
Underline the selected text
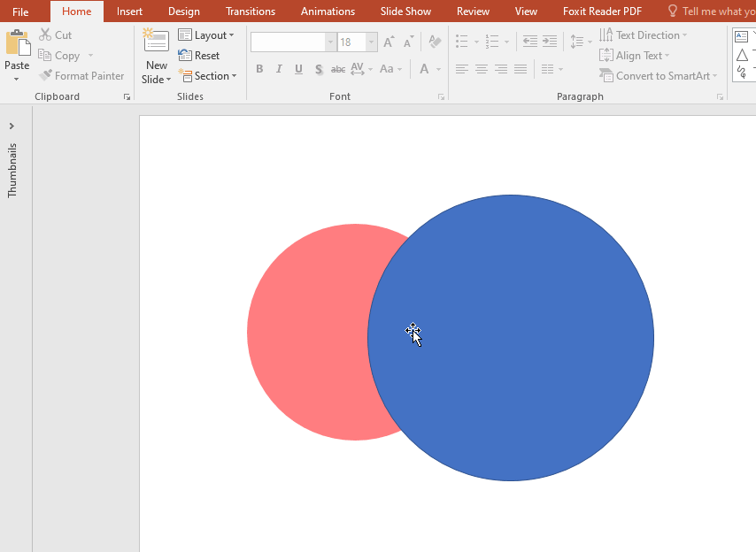click(298, 69)
